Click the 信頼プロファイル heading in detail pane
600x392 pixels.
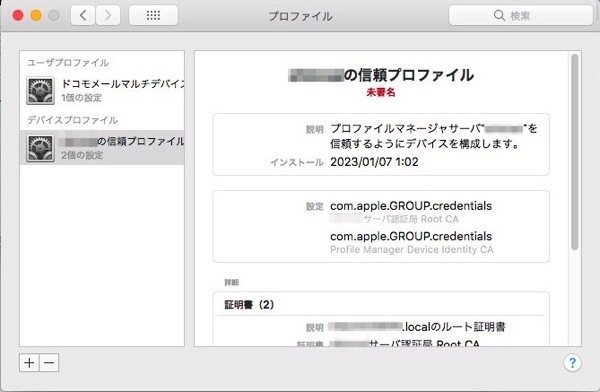pos(381,75)
